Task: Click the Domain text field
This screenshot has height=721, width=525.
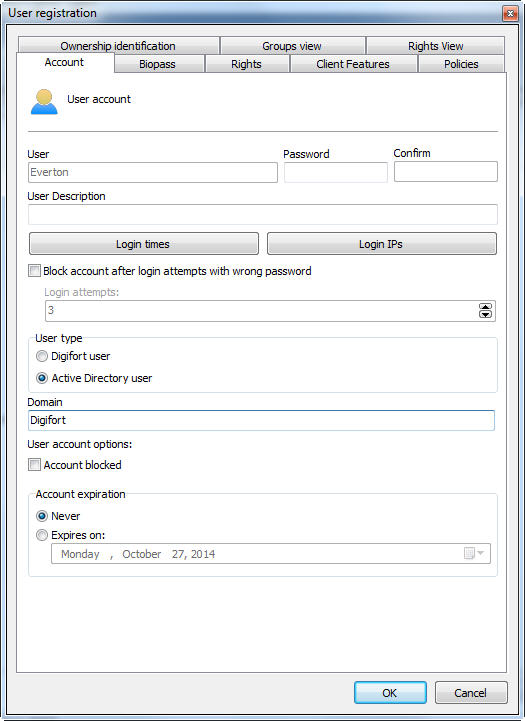Action: pos(261,420)
